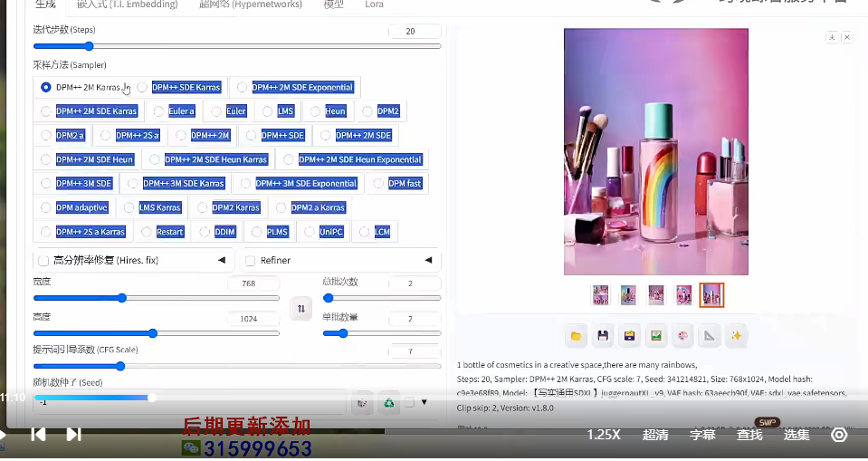Open 超清 video quality option

(655, 435)
